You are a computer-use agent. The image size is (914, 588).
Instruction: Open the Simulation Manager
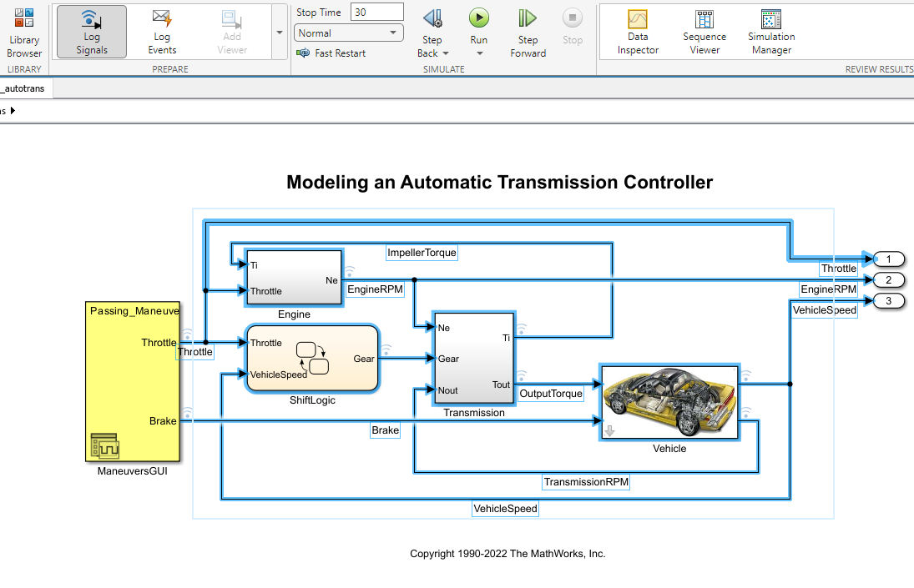[771, 33]
